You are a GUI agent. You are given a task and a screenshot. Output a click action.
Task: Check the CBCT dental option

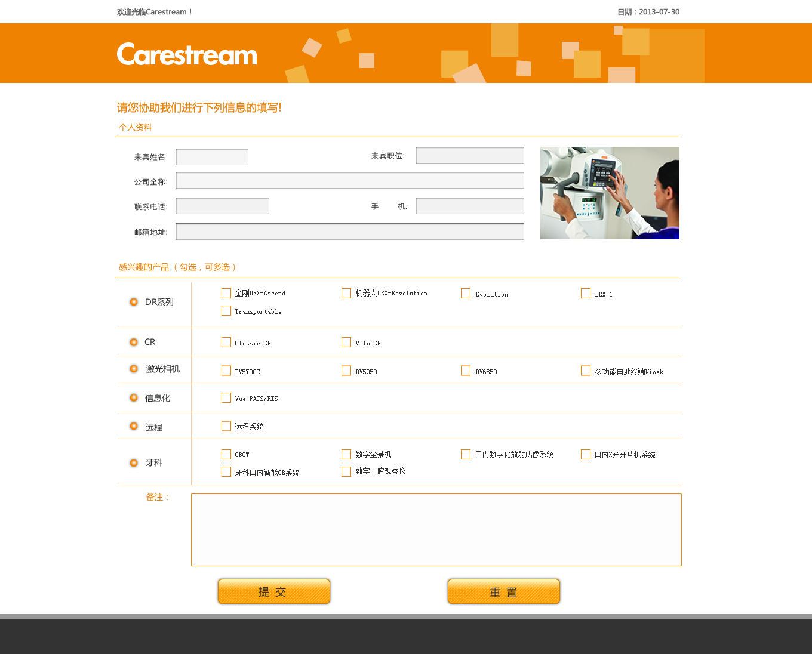click(x=226, y=455)
